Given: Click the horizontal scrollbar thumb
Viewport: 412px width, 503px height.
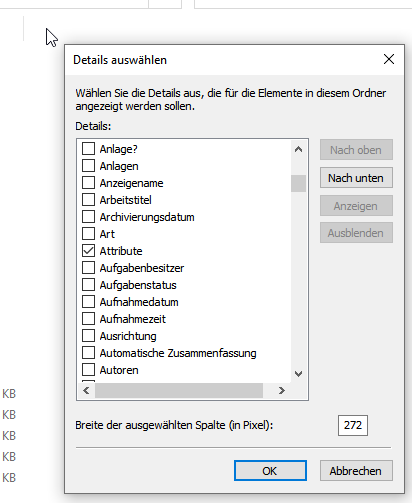Looking at the screenshot, I should [179, 390].
